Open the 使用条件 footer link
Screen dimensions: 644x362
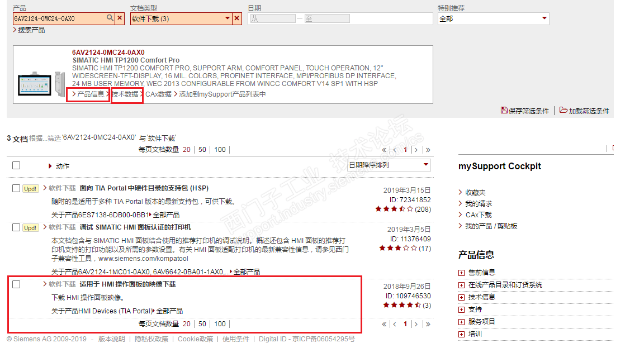tap(236, 339)
